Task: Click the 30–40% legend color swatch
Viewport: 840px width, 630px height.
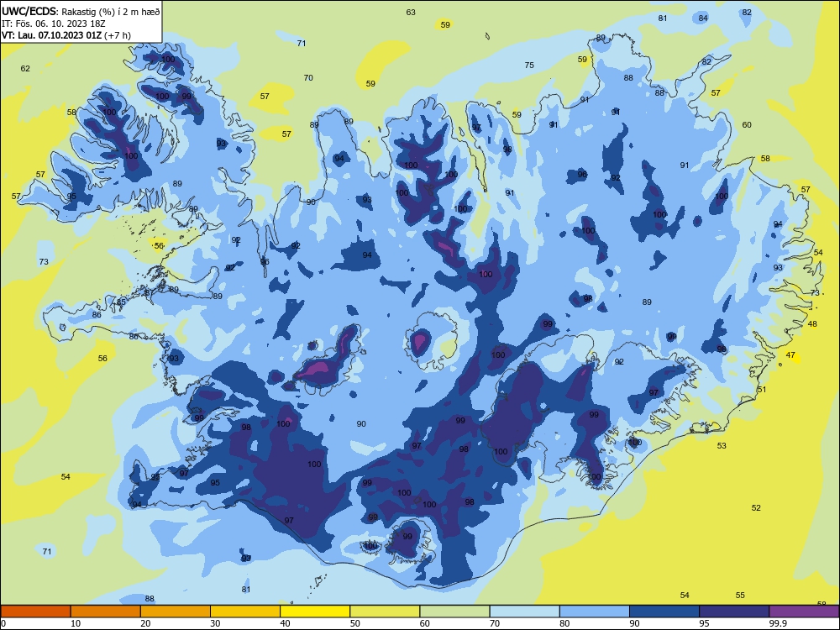Action: point(245,612)
